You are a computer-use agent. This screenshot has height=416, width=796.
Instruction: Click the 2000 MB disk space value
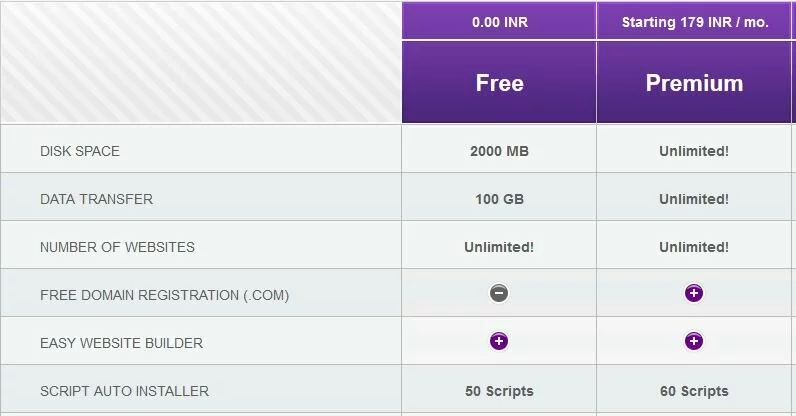(x=499, y=151)
